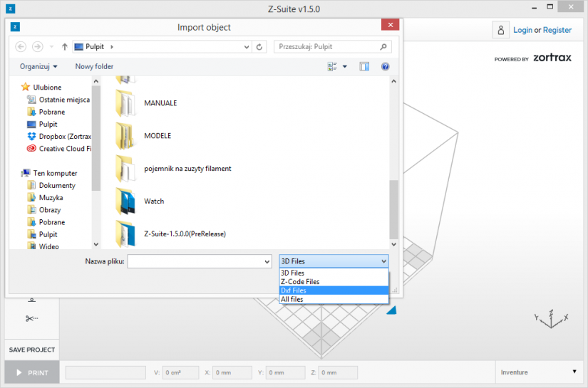Click the refresh icon in the address bar
Screen dimensions: 588x388
click(x=259, y=47)
